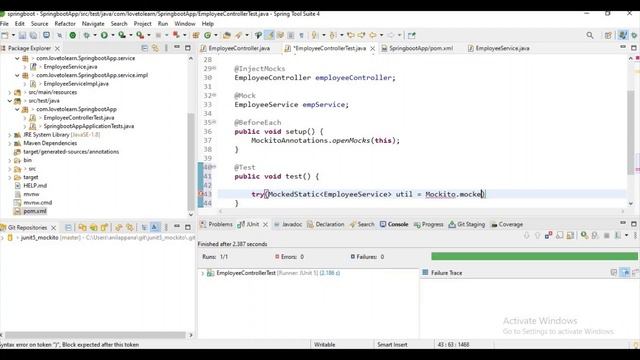The width and height of the screenshot is (640, 360).
Task: Expand the src/main/resources folder
Action: [9, 92]
